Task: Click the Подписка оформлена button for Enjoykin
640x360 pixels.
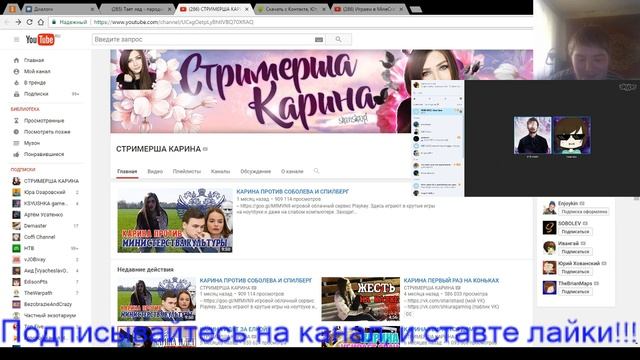Action: (584, 212)
